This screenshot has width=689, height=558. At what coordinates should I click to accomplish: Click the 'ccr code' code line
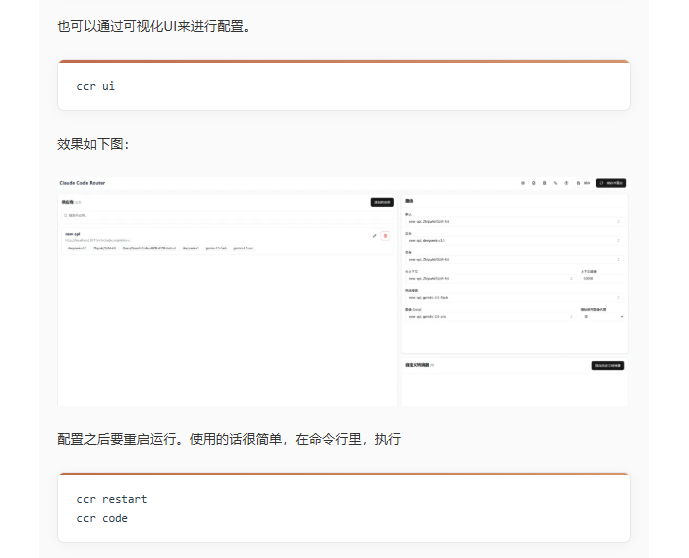[102, 518]
